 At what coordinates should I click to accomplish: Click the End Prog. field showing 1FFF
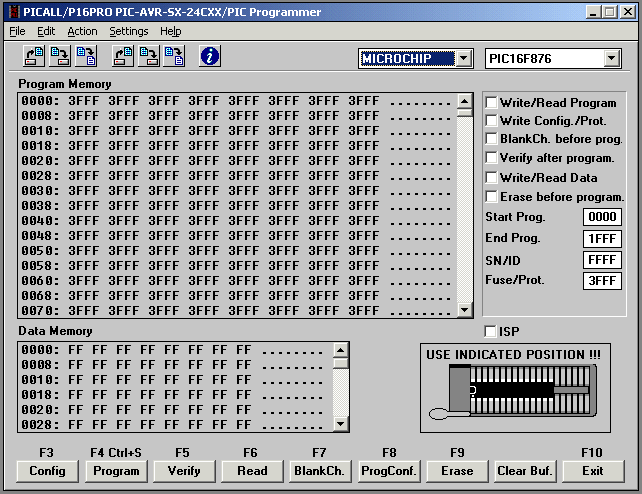click(x=602, y=239)
